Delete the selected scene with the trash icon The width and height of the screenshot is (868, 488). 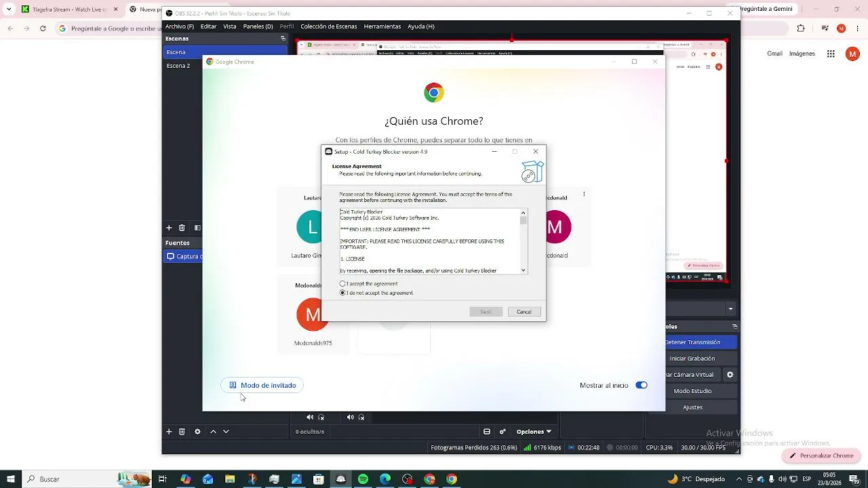click(x=182, y=228)
